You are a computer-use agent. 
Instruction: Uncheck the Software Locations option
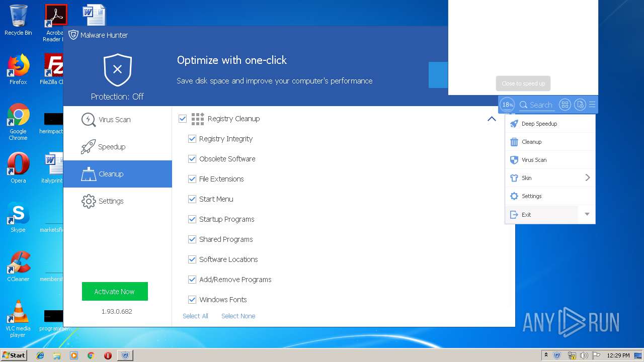pyautogui.click(x=192, y=259)
